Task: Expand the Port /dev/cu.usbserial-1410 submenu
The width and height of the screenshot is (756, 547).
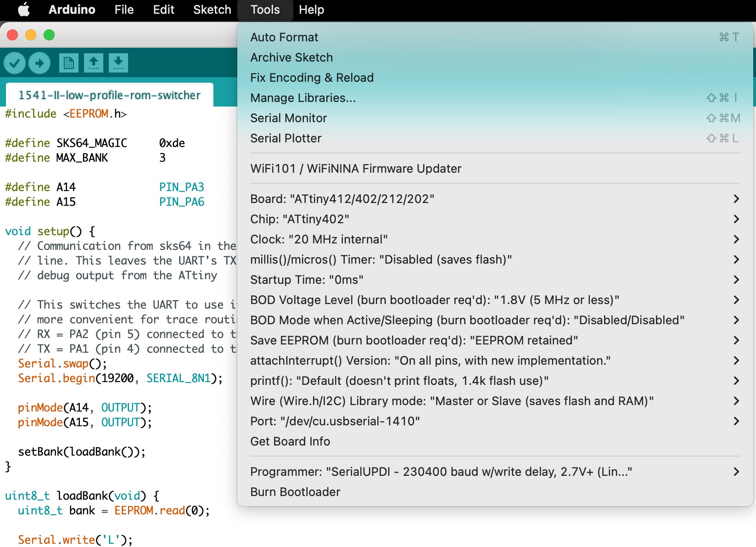Action: click(x=495, y=421)
